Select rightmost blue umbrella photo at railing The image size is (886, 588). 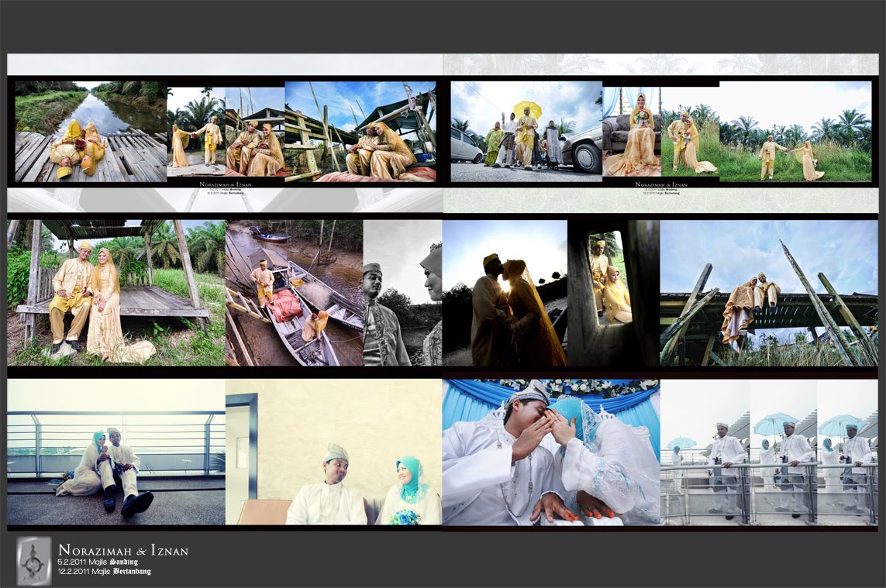click(847, 452)
